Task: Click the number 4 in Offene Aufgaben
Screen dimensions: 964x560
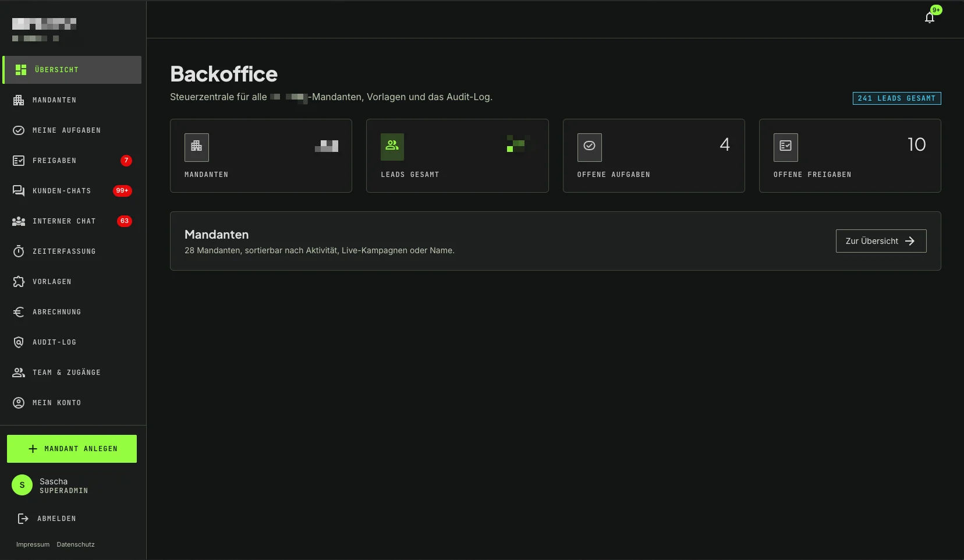Action: pyautogui.click(x=725, y=144)
